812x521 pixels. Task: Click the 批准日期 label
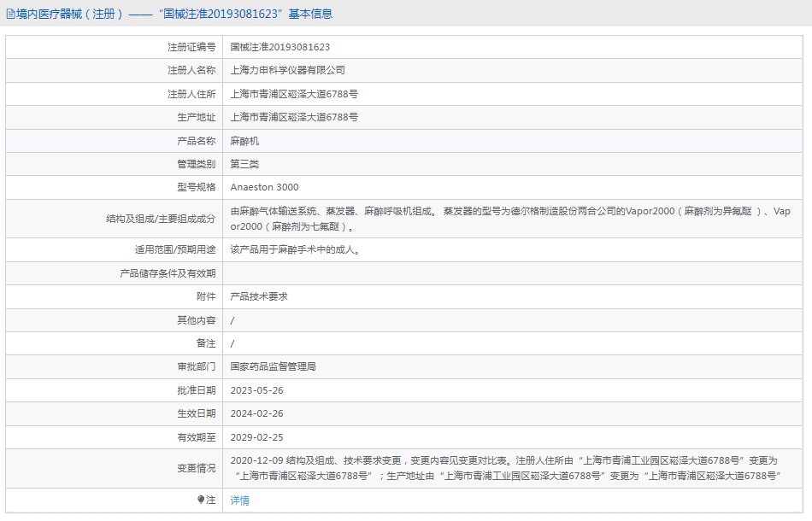point(197,390)
